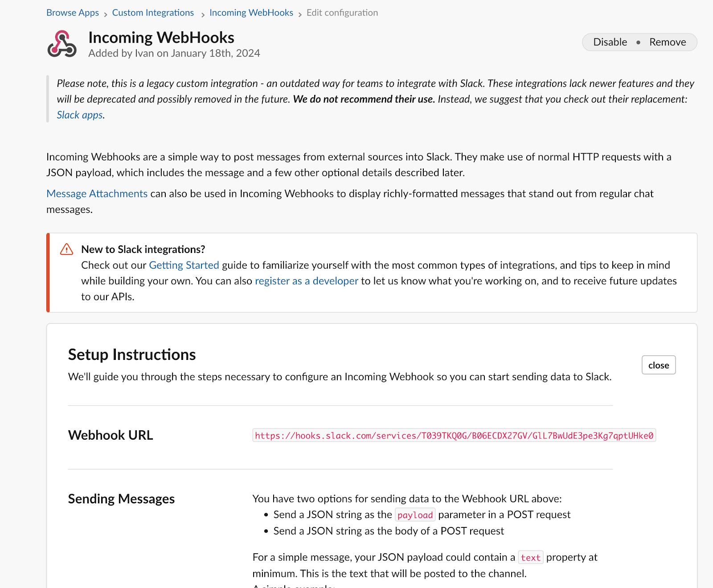This screenshot has width=713, height=588.
Task: Click the 'New to Slack integrations?' heading
Action: click(143, 249)
